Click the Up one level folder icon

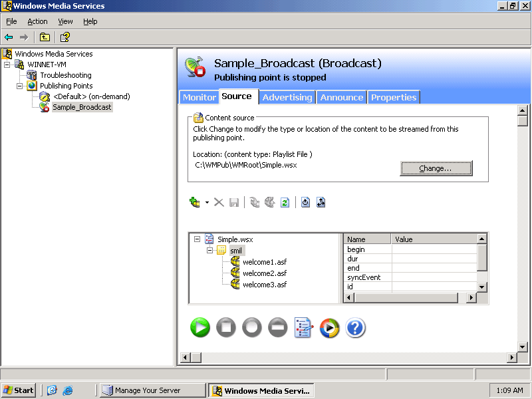pos(45,37)
